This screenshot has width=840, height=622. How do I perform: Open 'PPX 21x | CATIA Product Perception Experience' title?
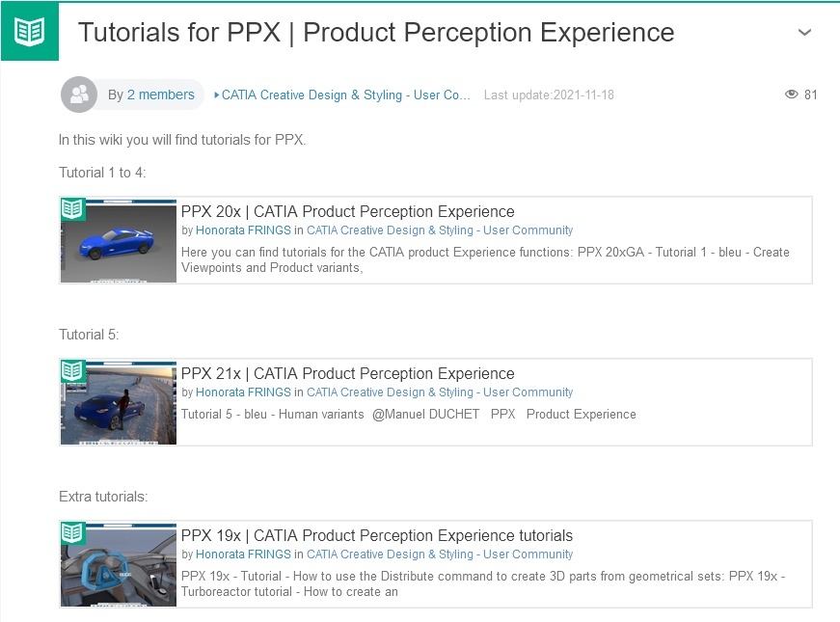point(347,373)
